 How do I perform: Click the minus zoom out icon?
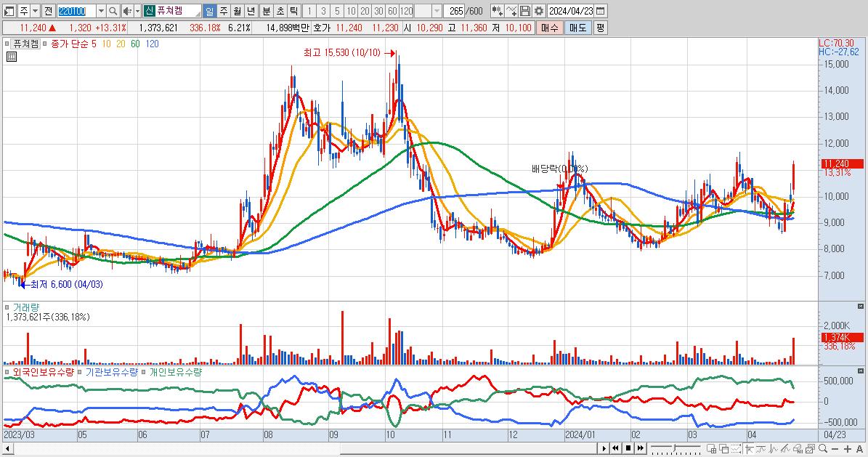click(835, 448)
